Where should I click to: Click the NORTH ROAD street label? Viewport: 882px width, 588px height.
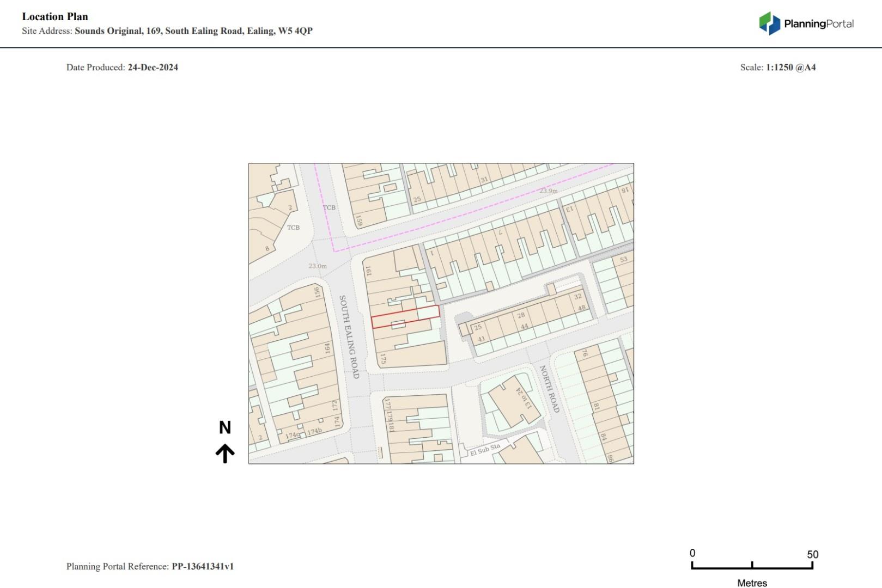pyautogui.click(x=549, y=389)
